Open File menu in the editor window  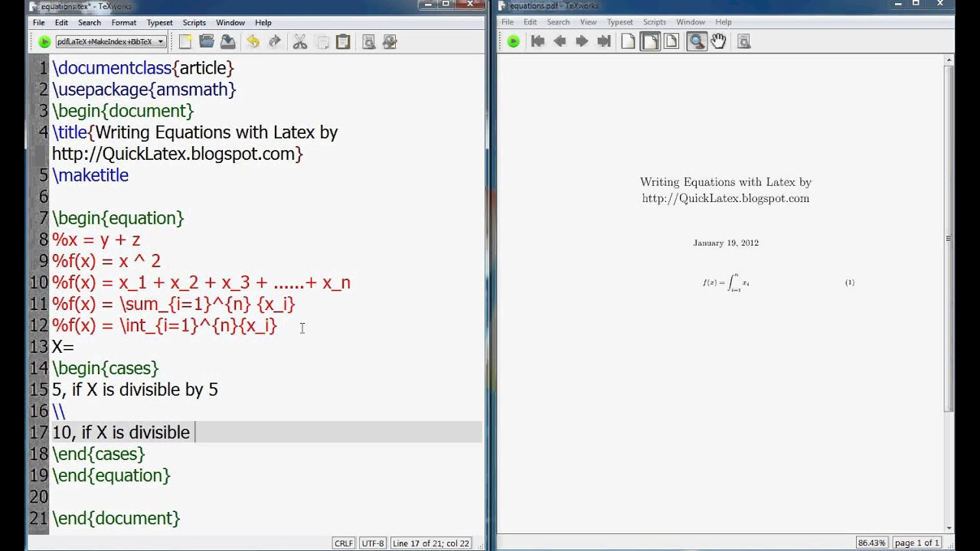[38, 22]
